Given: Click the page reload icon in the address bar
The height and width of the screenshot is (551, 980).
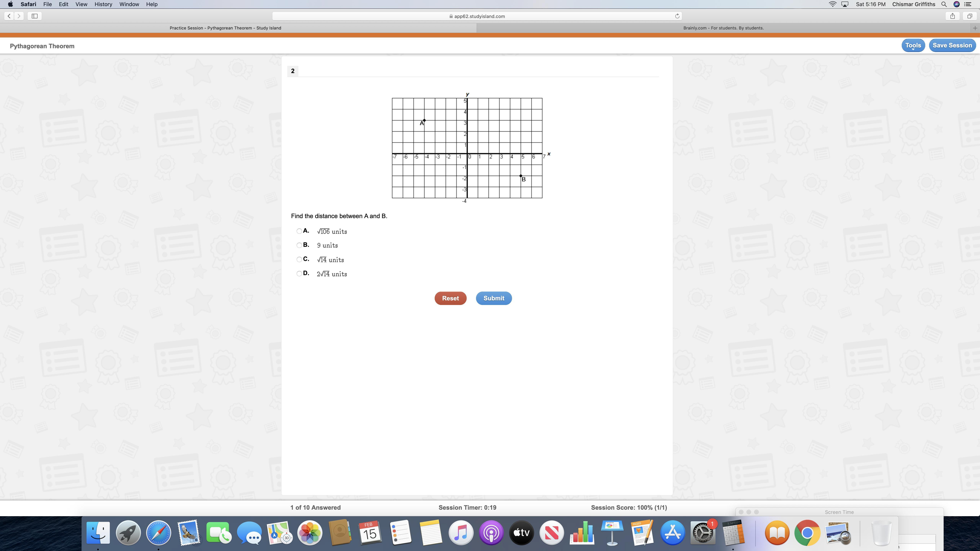Looking at the screenshot, I should coord(677,16).
